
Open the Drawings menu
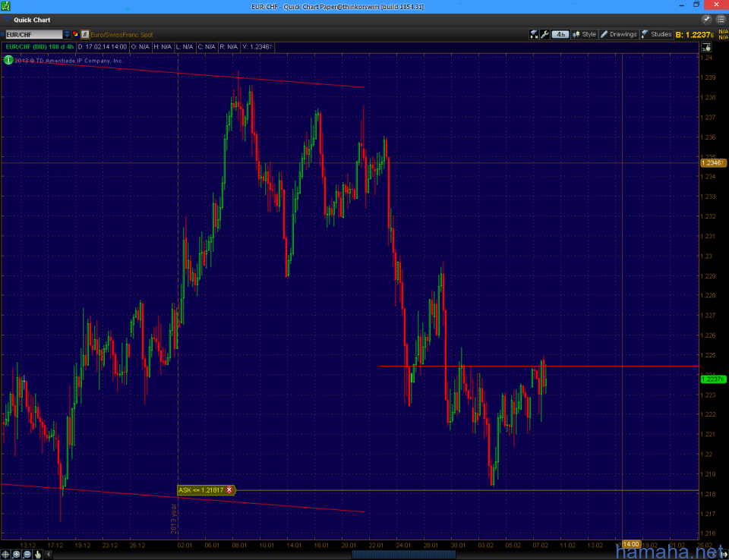(x=619, y=34)
